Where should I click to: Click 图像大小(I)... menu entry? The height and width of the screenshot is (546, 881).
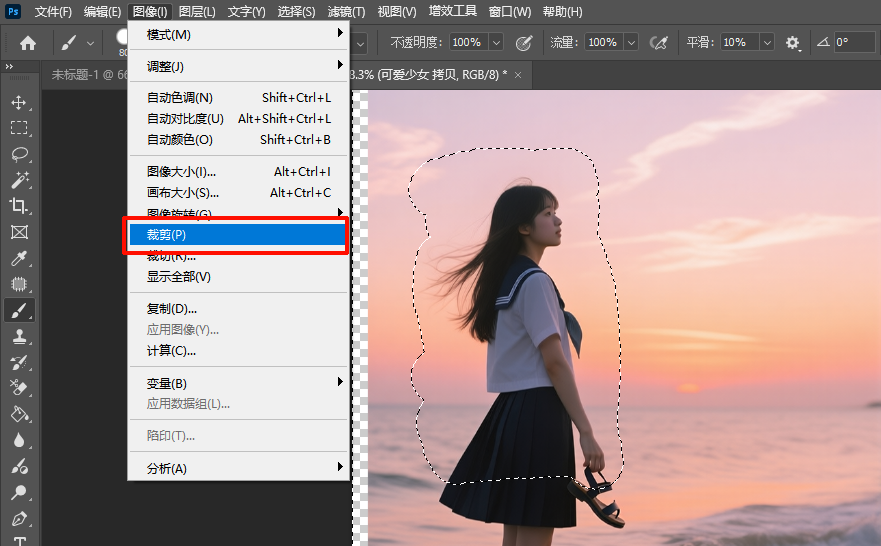[x=238, y=171]
